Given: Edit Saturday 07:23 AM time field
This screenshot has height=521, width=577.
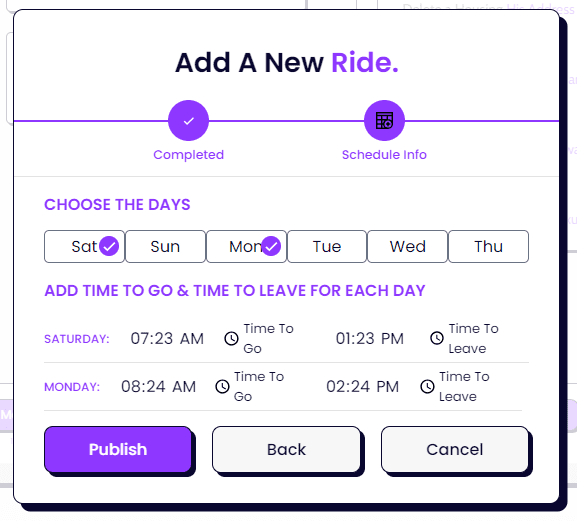Looking at the screenshot, I should coord(167,339).
